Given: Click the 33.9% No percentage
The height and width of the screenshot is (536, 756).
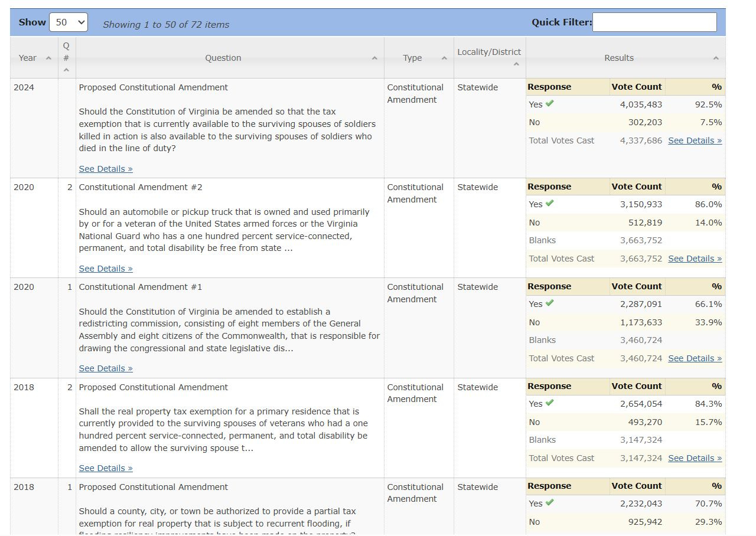Looking at the screenshot, I should pos(709,322).
